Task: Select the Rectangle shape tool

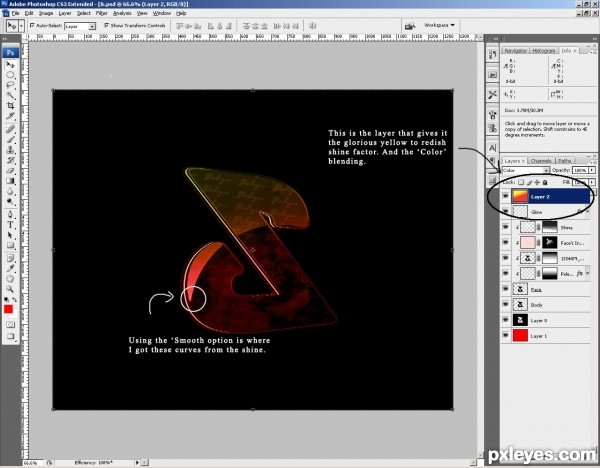Action: click(x=10, y=246)
